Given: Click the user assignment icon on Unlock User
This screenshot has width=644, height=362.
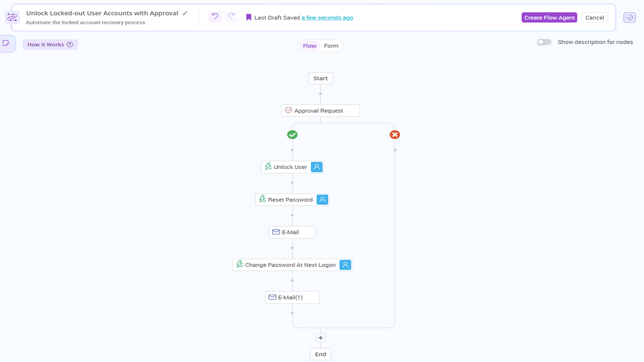Looking at the screenshot, I should coord(316,166).
